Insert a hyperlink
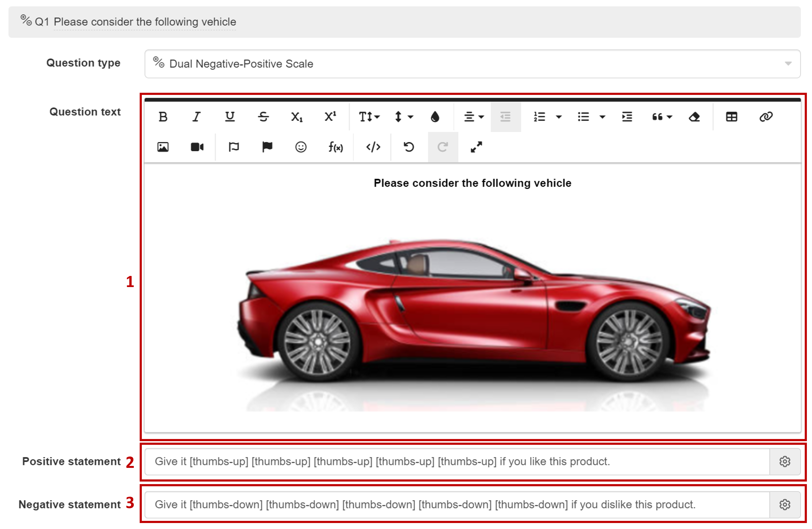The image size is (812, 529). [x=766, y=117]
